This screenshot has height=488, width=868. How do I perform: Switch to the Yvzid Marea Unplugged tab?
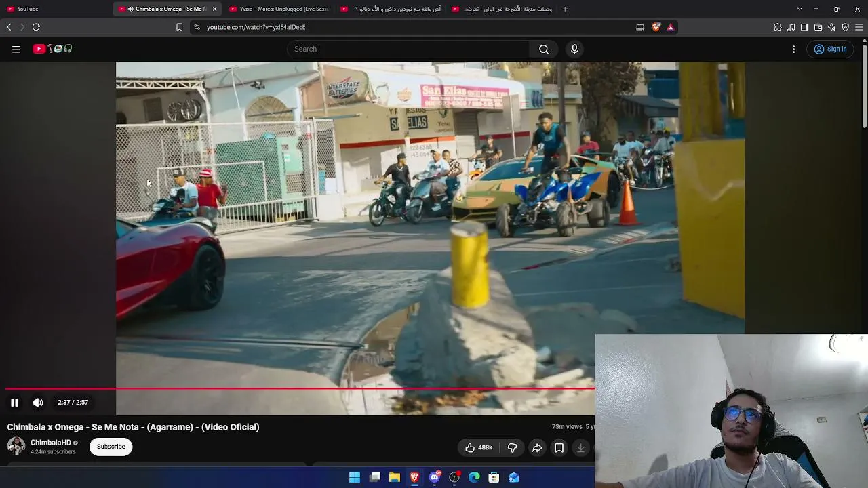point(278,9)
